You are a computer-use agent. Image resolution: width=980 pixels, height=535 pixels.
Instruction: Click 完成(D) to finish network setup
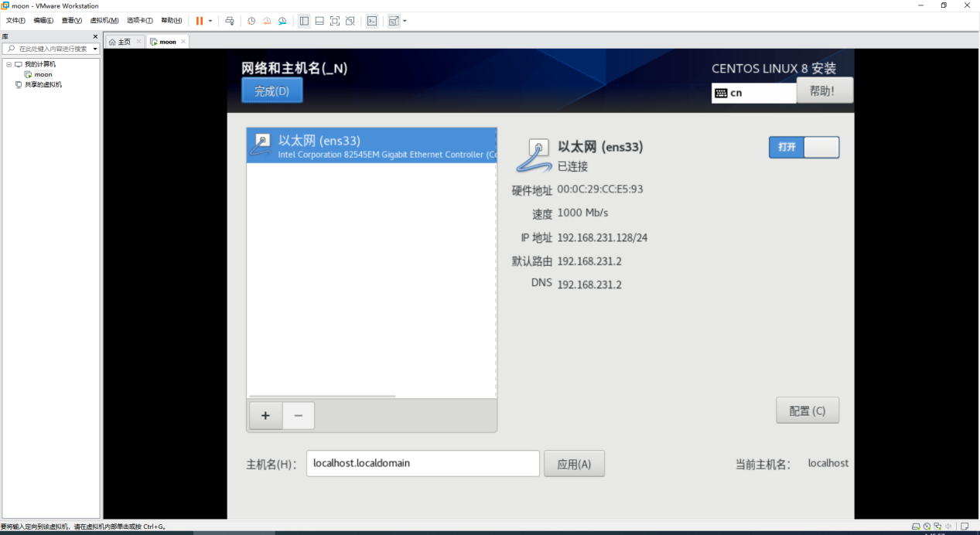pyautogui.click(x=271, y=90)
